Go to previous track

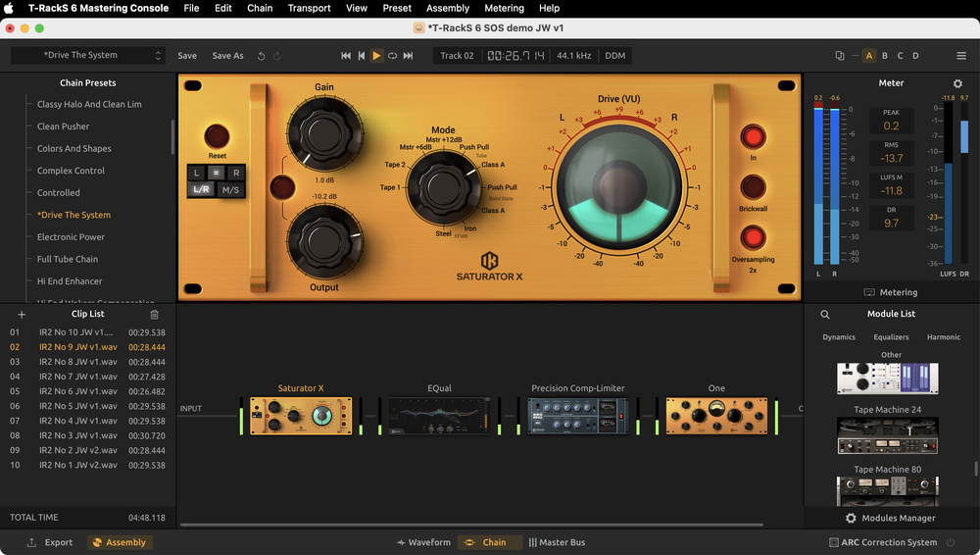coord(362,56)
